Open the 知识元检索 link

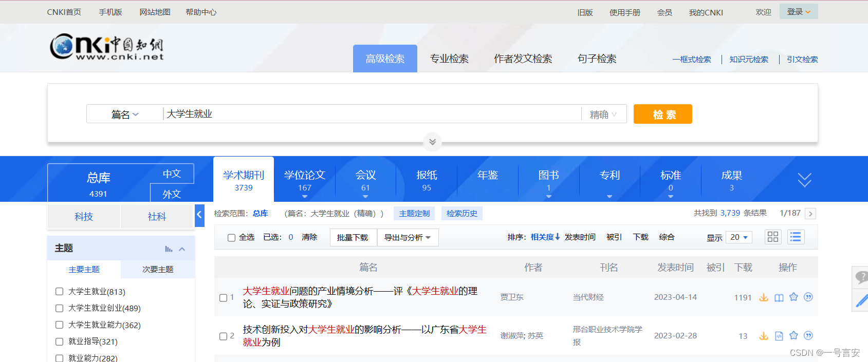749,60
